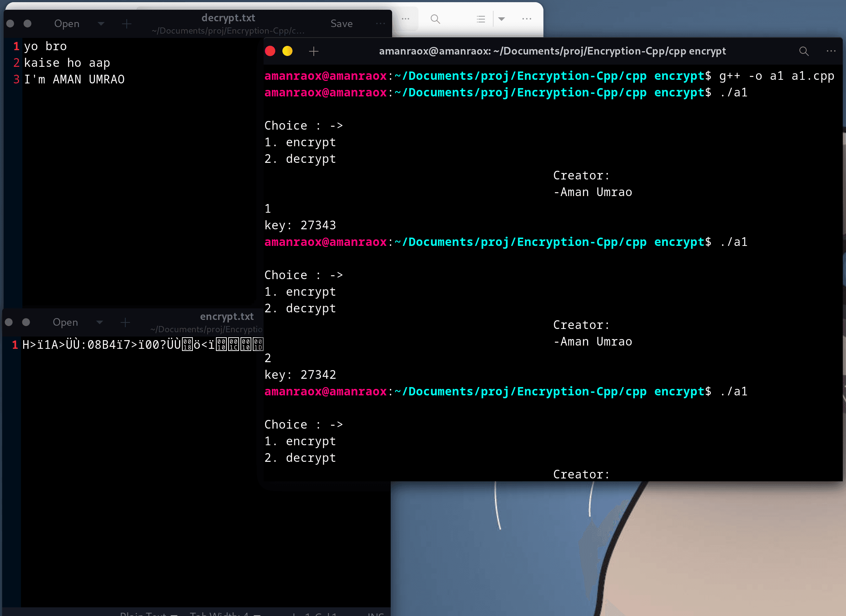Viewport: 846px width, 616px height.
Task: Create new document in encrypt.txt editor
Action: pyautogui.click(x=125, y=322)
